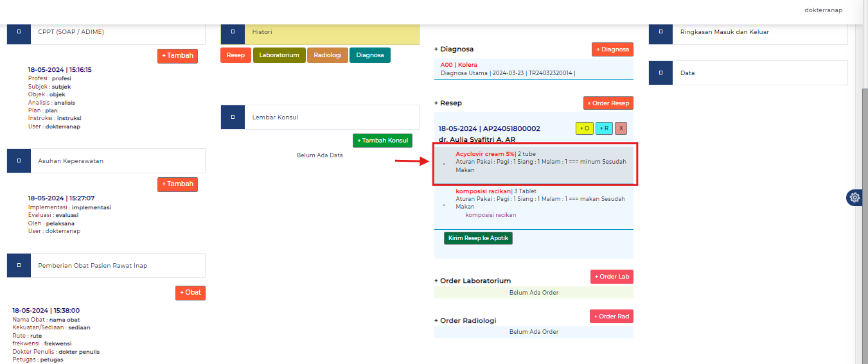Open the Radiologi history tab
The width and height of the screenshot is (868, 364).
click(x=328, y=55)
